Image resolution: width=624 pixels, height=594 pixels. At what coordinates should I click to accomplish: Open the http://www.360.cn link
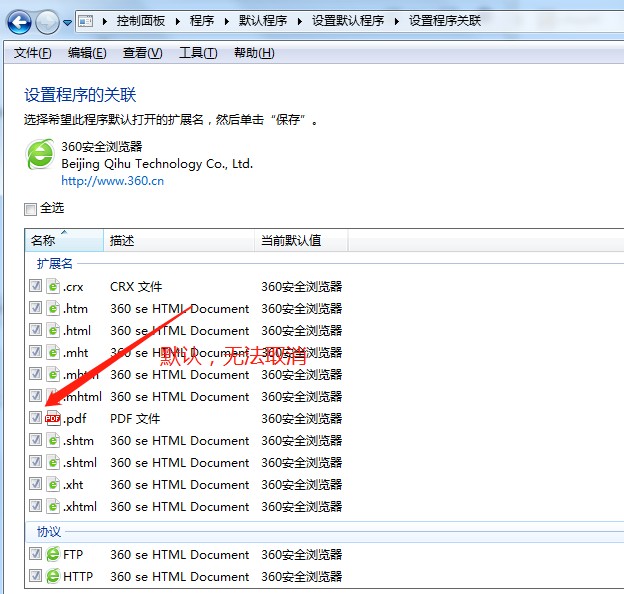pyautogui.click(x=113, y=181)
